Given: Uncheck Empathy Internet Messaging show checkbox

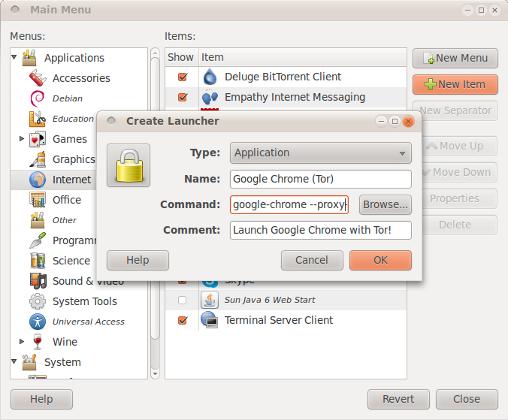Looking at the screenshot, I should pos(183,97).
